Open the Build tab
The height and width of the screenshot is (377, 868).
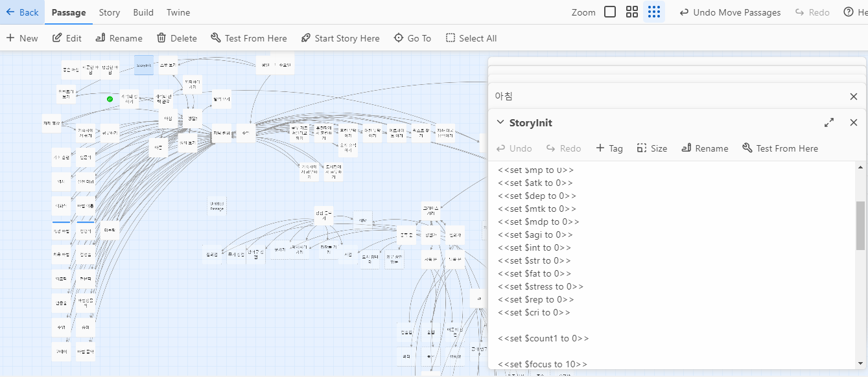[143, 12]
